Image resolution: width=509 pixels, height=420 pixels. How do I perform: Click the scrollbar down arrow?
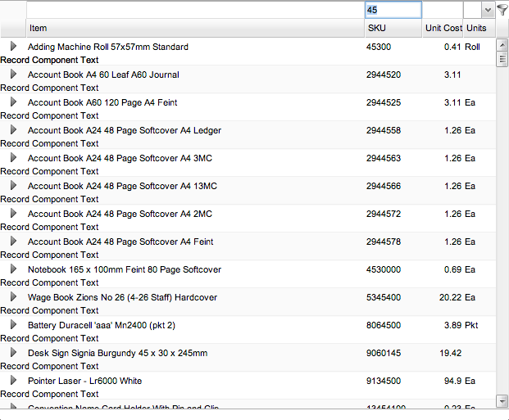(502, 400)
